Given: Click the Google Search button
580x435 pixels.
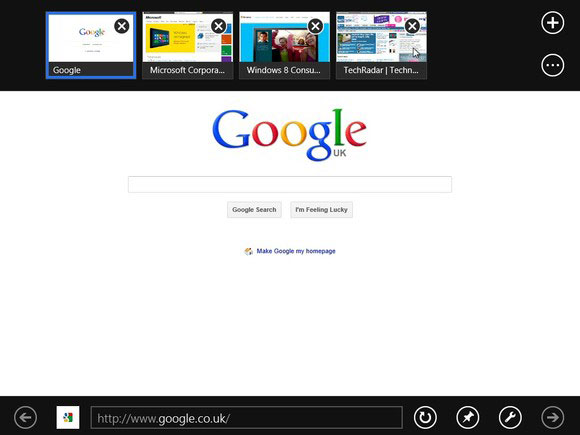Looking at the screenshot, I should [254, 210].
